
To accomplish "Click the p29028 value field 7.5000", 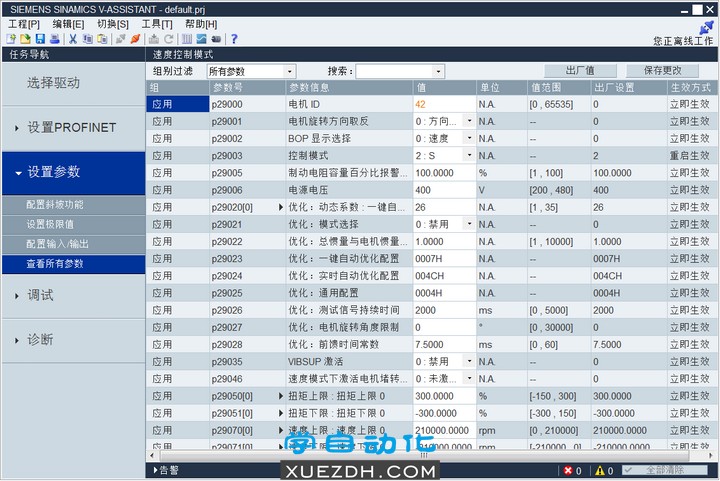I will click(x=444, y=345).
